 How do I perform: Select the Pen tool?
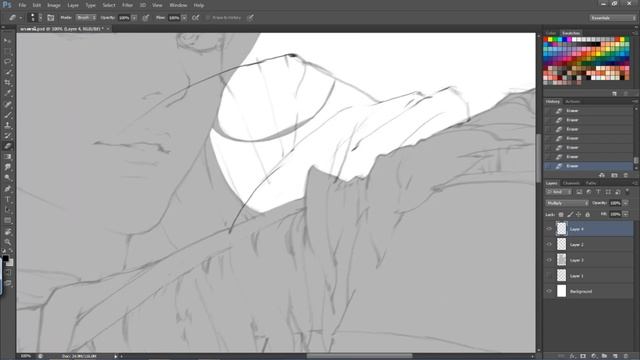pos(7,189)
